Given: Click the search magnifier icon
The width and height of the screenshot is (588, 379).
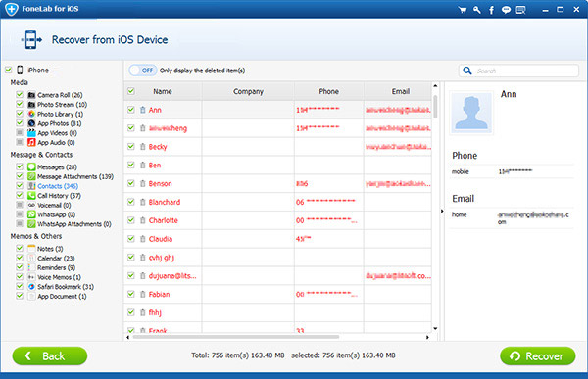Looking at the screenshot, I should point(467,71).
